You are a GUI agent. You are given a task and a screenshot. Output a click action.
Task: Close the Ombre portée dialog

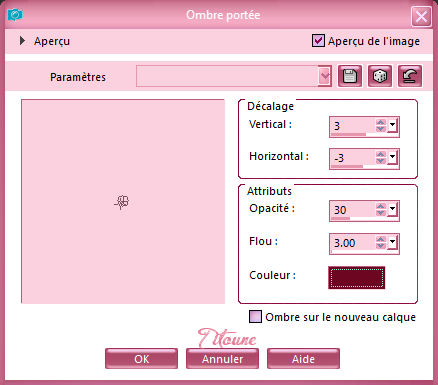pyautogui.click(x=421, y=16)
